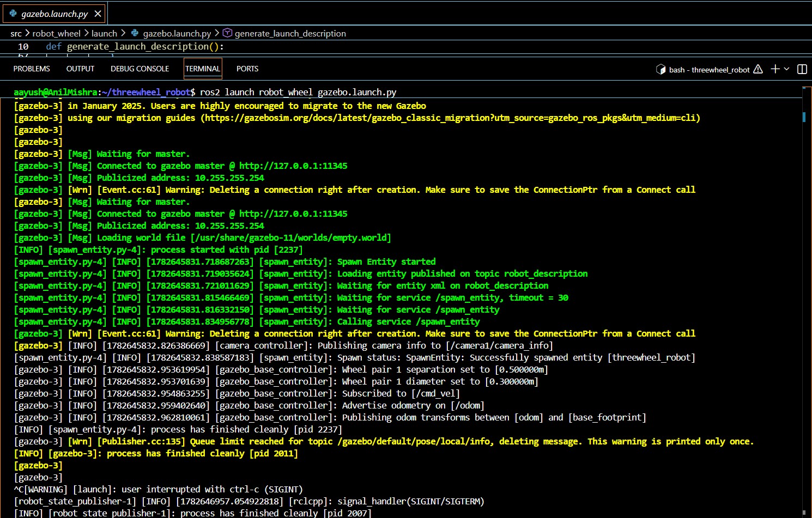Click 'Publicized address: 10.255.255.254' first occurrence
This screenshot has width=812, height=518.
(x=180, y=178)
